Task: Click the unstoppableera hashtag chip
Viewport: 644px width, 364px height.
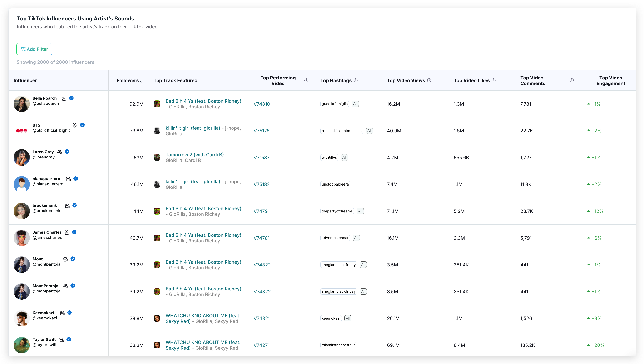Action: 335,184
